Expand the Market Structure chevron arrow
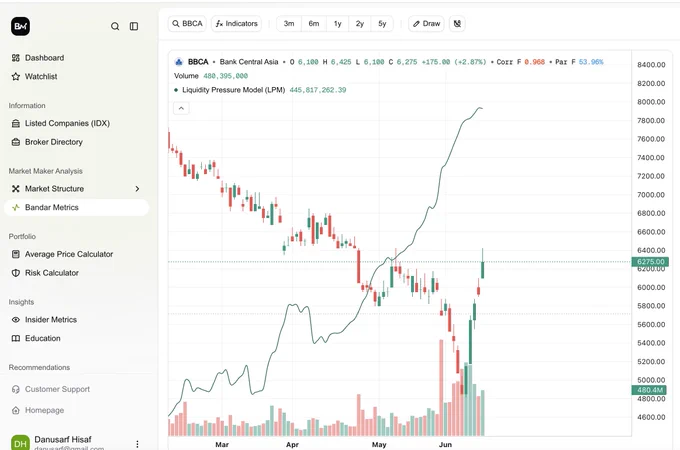The height and width of the screenshot is (450, 680). click(137, 189)
